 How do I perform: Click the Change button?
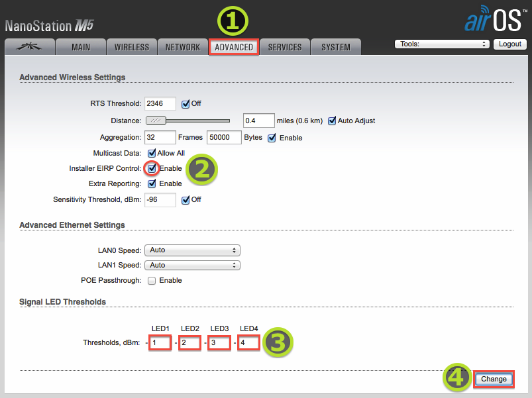pyautogui.click(x=494, y=379)
